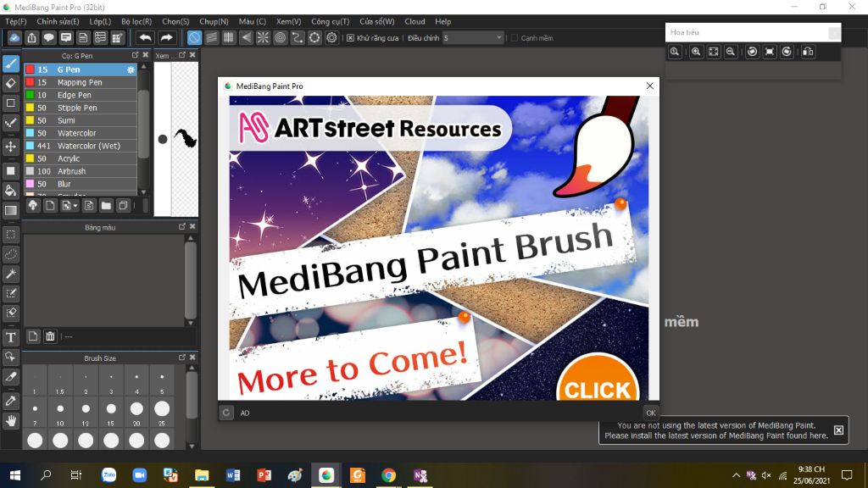Viewport: 868px width, 488px height.
Task: Enable radial snap guide
Action: point(263,37)
